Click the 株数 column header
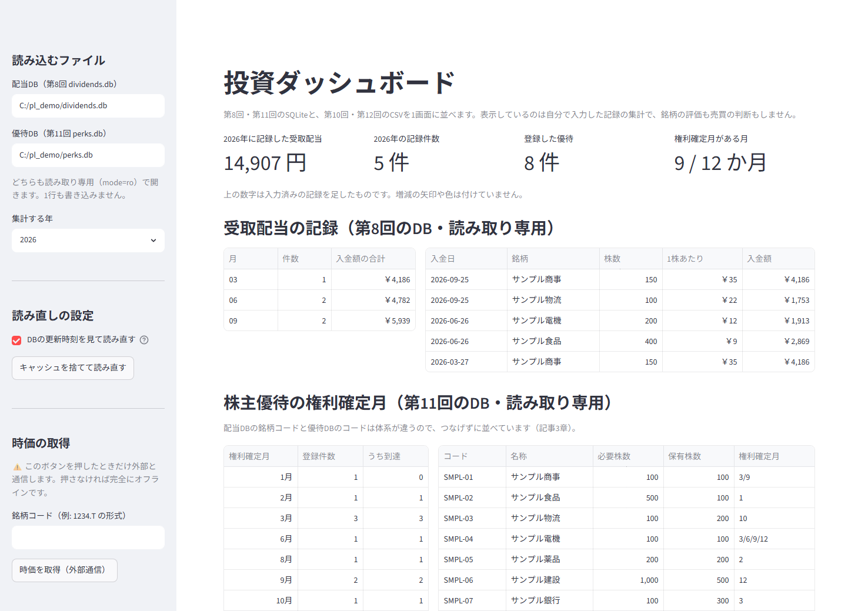This screenshot has height=611, width=868. [x=631, y=259]
